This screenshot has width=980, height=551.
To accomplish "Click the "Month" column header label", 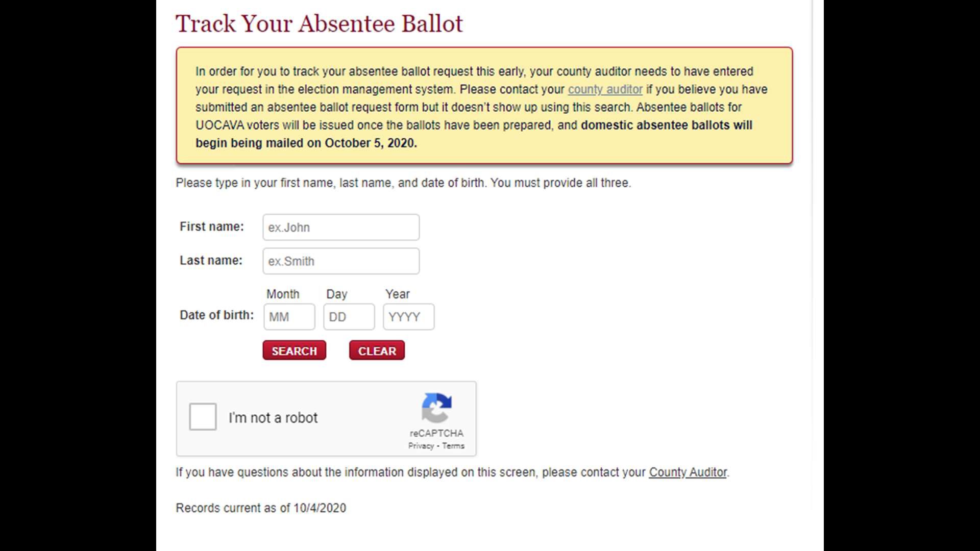I will (x=282, y=294).
